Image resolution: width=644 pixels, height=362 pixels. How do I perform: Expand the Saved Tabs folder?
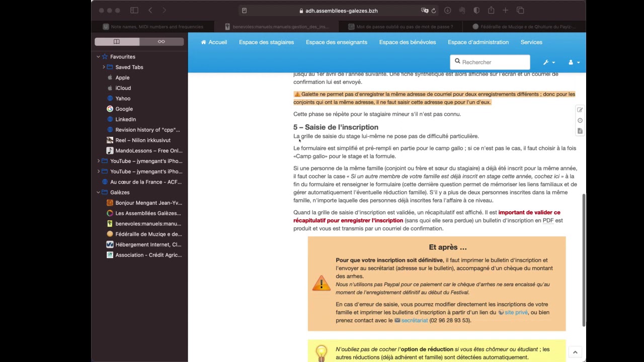point(104,67)
